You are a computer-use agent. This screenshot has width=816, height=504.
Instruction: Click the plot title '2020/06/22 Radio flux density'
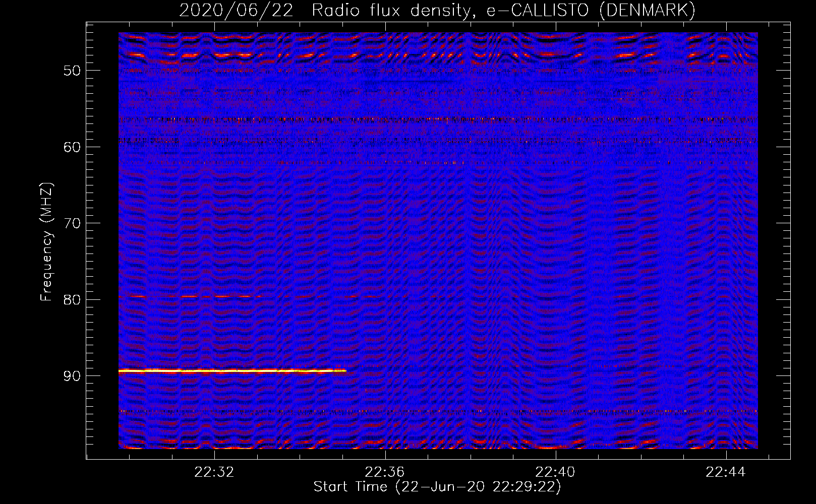pos(438,10)
